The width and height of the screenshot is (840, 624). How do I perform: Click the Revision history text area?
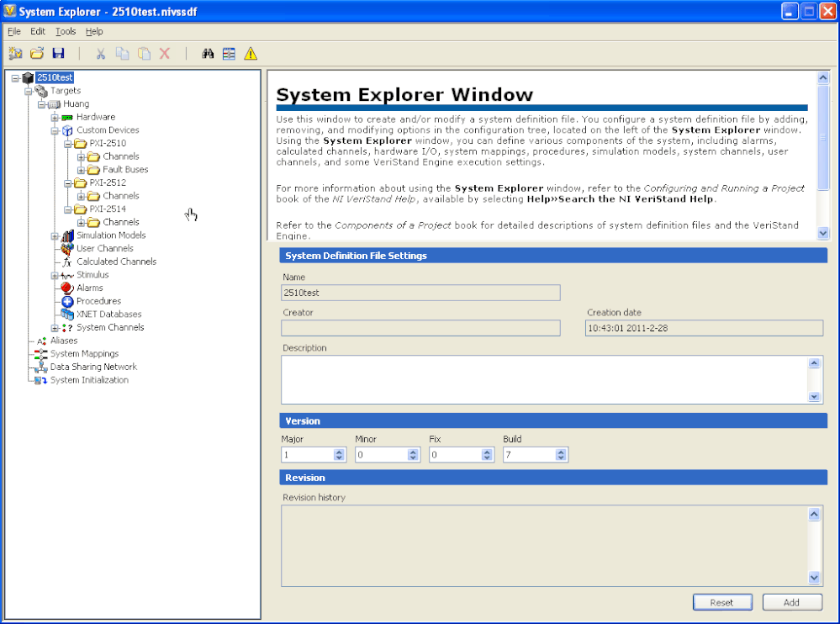(545, 546)
